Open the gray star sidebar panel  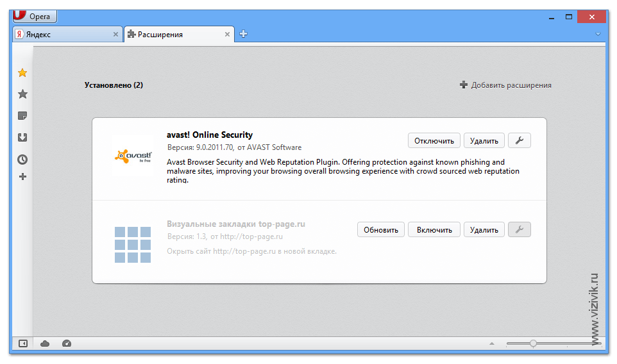tap(22, 94)
